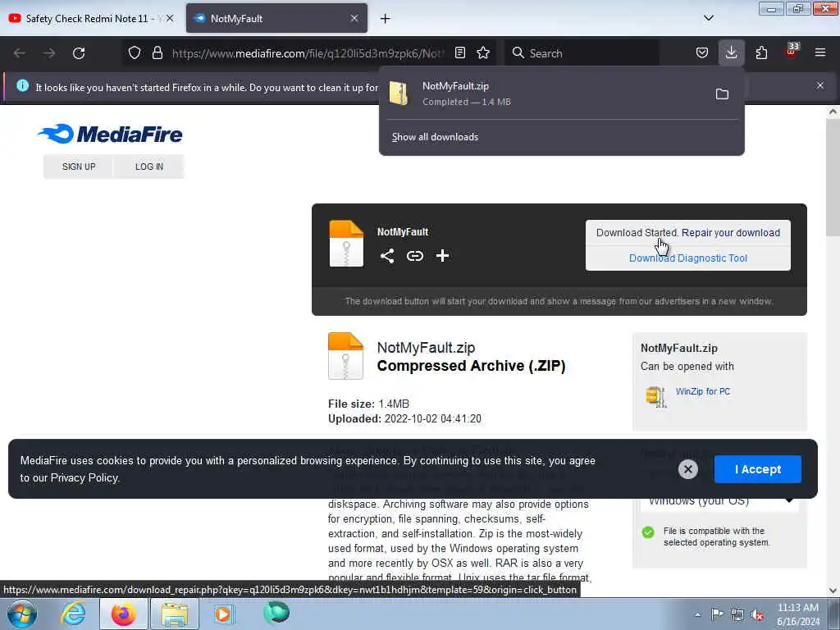
Task: Click the Search box in toolbar
Action: point(582,53)
